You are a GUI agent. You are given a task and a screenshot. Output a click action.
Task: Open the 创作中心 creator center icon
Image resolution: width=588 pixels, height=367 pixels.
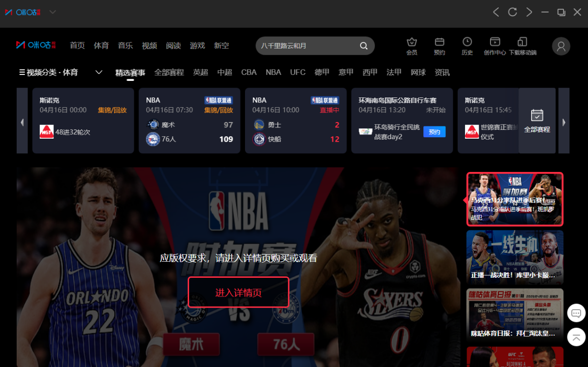[x=495, y=42]
